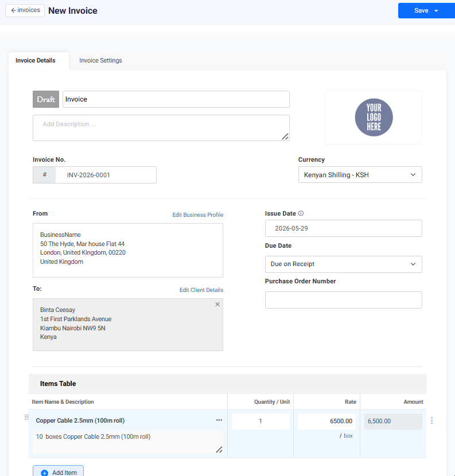
Task: Click item description resize grip icon
Action: [x=219, y=450]
